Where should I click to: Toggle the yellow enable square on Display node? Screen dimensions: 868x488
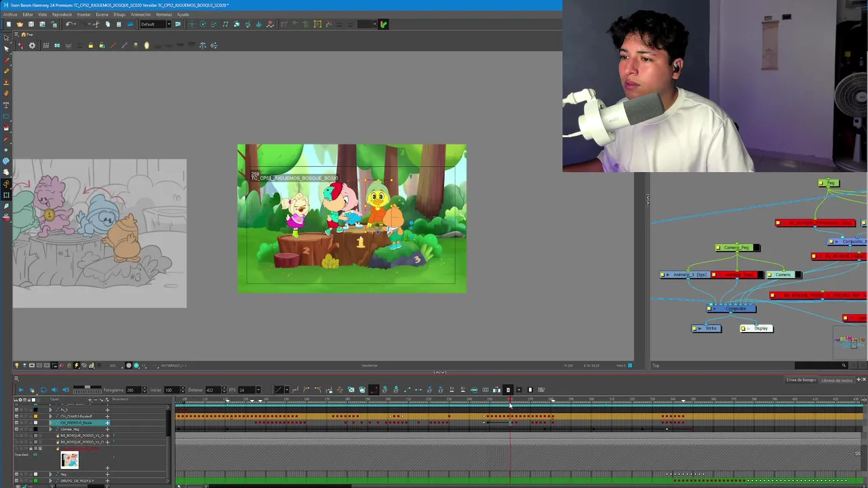[x=743, y=328]
